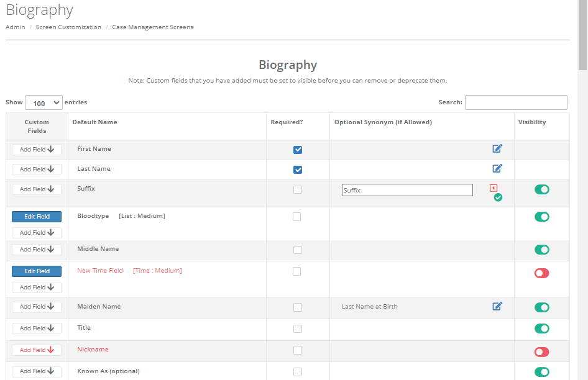The height and width of the screenshot is (380, 588).
Task: Navigate to Admin via breadcrumb
Action: [x=15, y=27]
